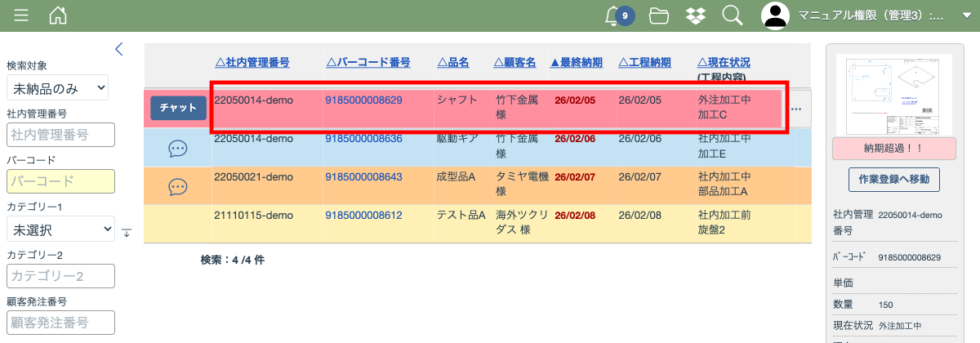Collapse the search sidebar chevron

[x=119, y=49]
